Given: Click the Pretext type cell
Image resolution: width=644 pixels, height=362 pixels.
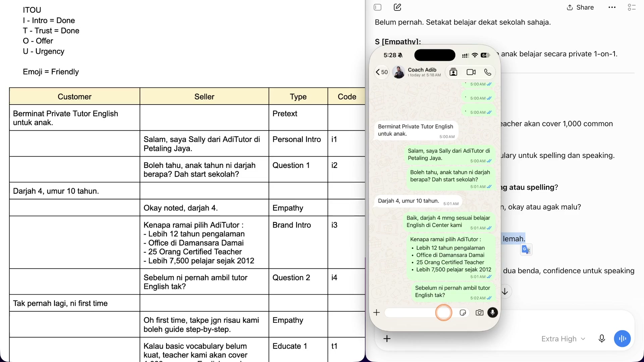Looking at the screenshot, I should coord(298,118).
